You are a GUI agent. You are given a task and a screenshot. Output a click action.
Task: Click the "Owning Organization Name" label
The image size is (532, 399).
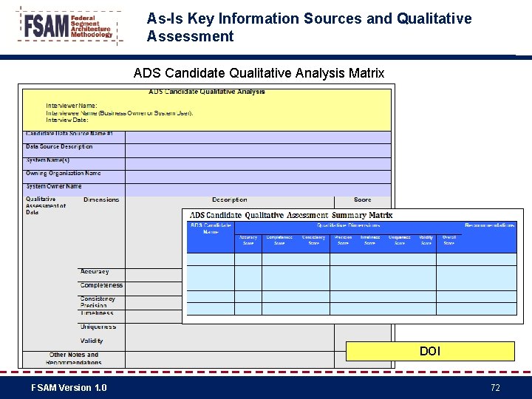(x=63, y=173)
